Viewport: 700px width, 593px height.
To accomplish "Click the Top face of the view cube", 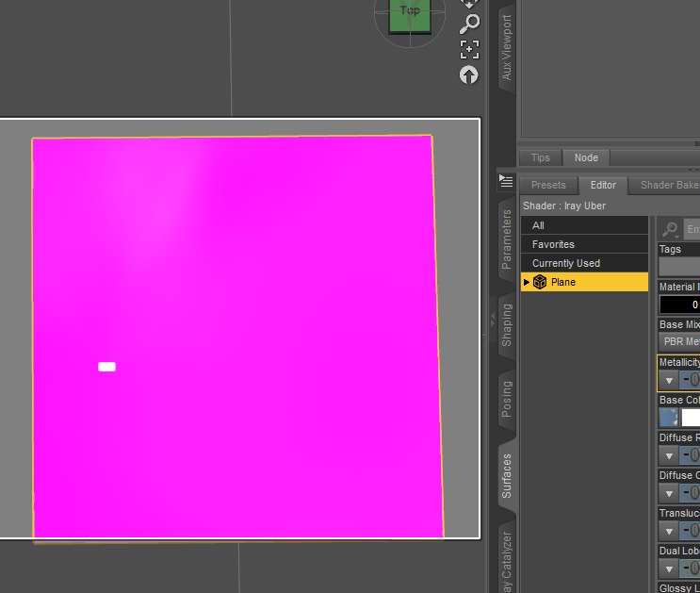I will 410,14.
